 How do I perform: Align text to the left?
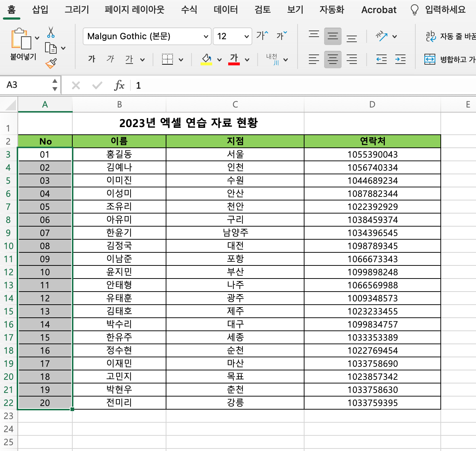314,59
